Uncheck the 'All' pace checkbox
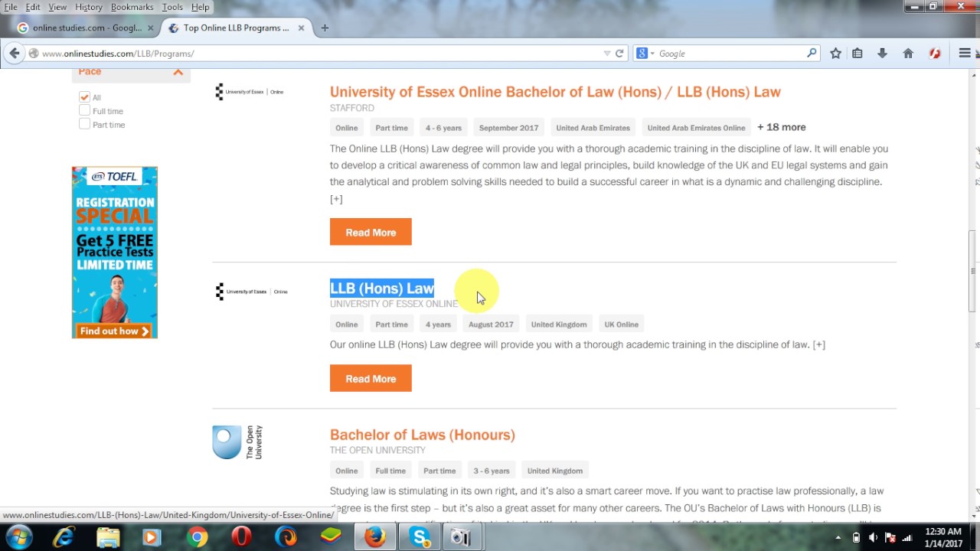This screenshot has width=980, height=551. point(84,97)
